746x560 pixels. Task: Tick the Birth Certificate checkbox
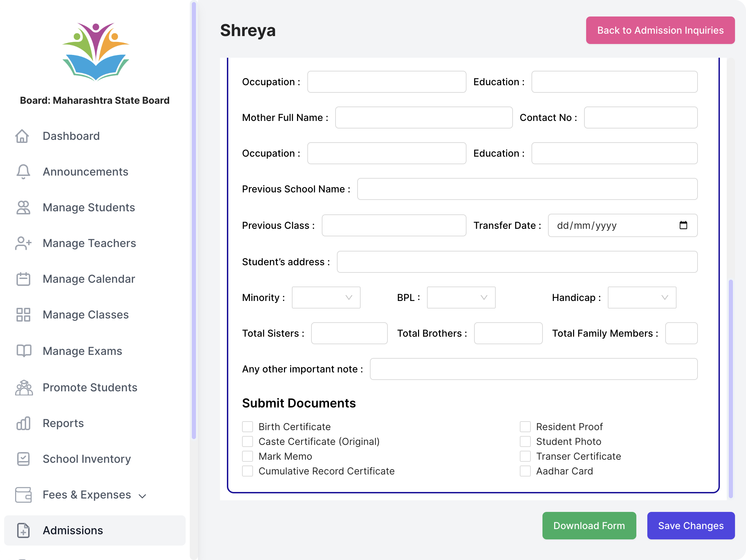[x=248, y=427]
